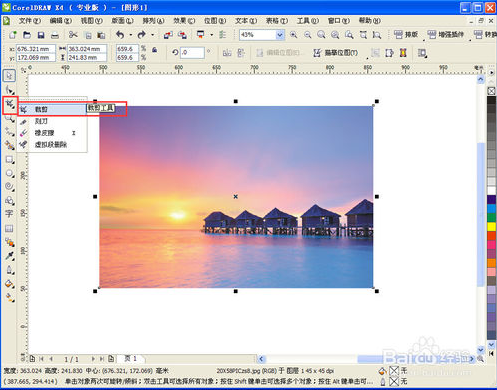Select the Pick (arrow) tool

pyautogui.click(x=9, y=76)
